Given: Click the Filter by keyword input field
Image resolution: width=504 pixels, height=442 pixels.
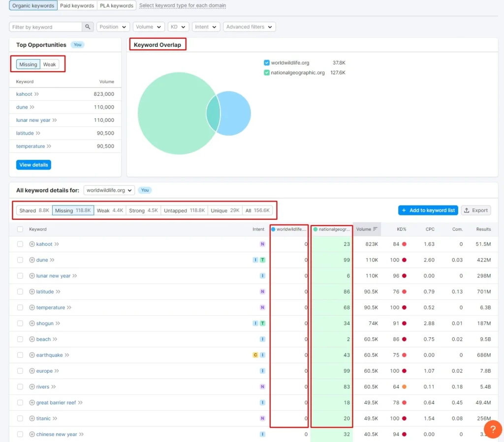Looking at the screenshot, I should [x=46, y=27].
